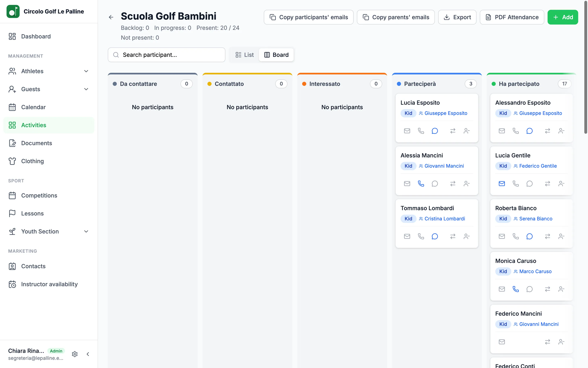The image size is (588, 368).
Task: Export the participants list
Action: tap(457, 17)
